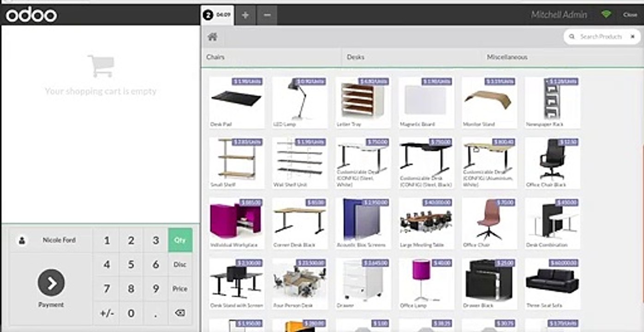This screenshot has width=644, height=332.
Task: Open order tab number 2
Action: [217, 15]
